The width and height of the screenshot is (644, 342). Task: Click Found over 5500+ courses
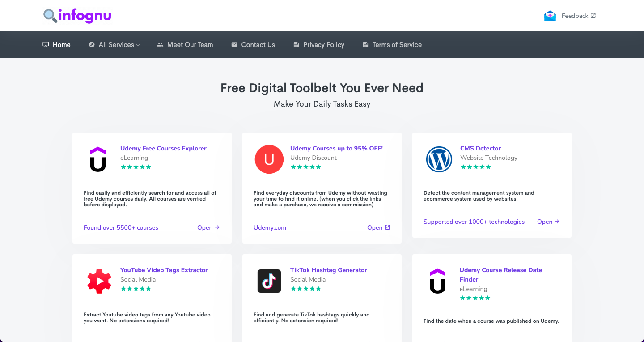(x=121, y=227)
